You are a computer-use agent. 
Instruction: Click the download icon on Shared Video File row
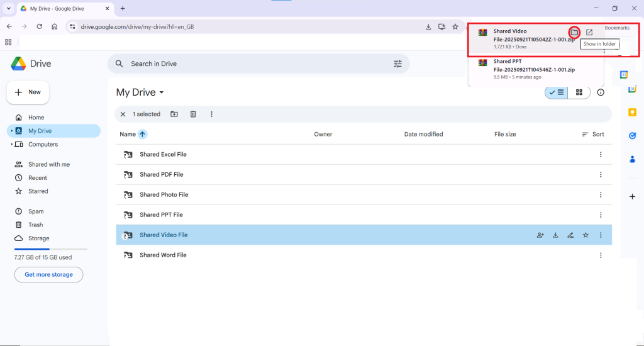pos(555,235)
